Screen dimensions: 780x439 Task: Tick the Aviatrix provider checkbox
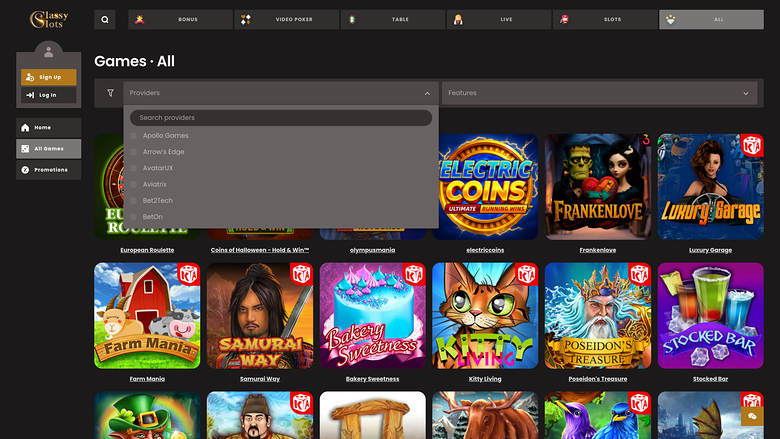point(133,184)
